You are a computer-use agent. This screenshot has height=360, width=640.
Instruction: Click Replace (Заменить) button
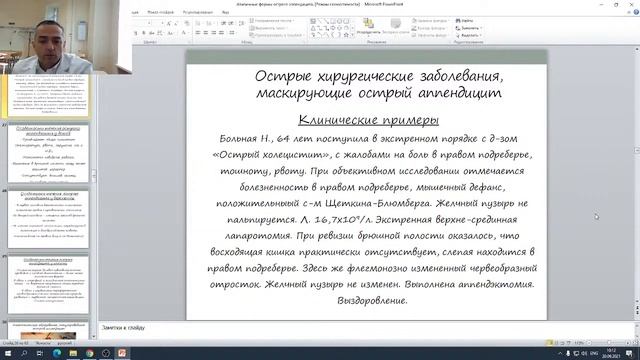point(469,28)
